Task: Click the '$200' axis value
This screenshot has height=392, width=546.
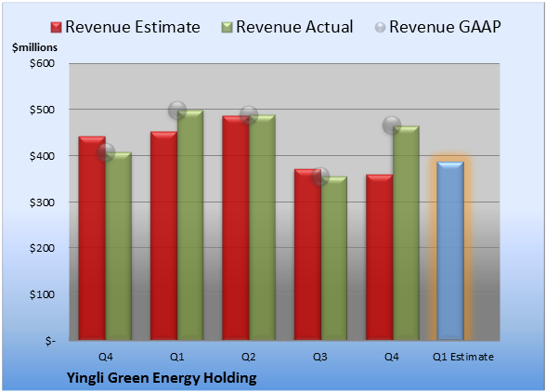Action: [42, 248]
